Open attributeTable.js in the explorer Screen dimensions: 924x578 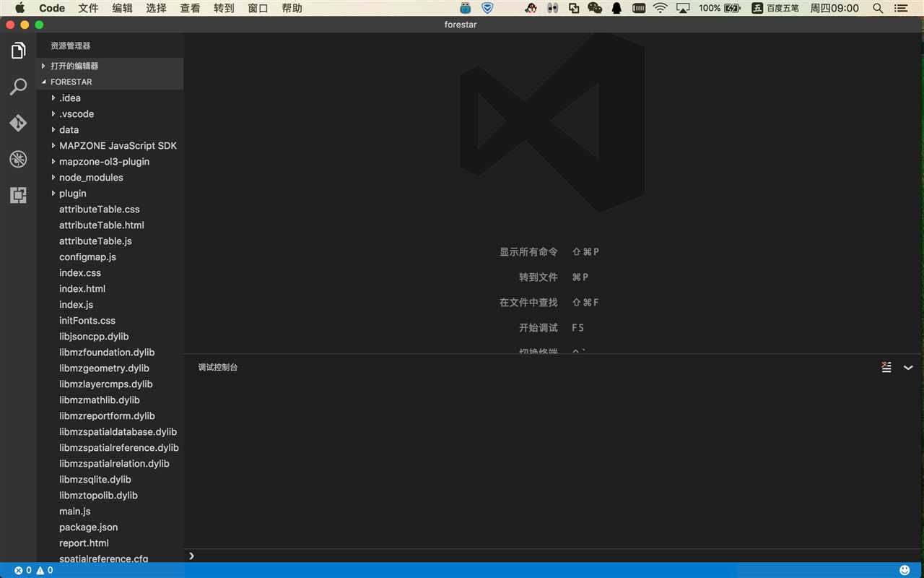tap(110, 241)
